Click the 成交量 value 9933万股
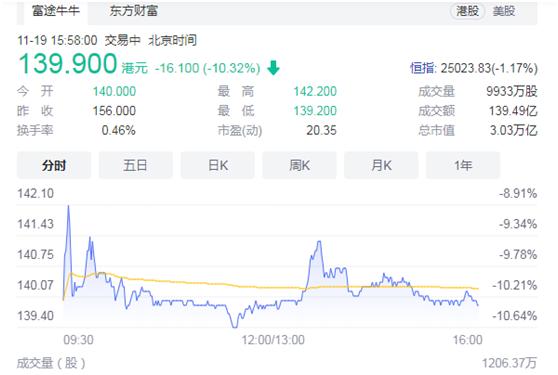558x375 pixels. click(512, 91)
